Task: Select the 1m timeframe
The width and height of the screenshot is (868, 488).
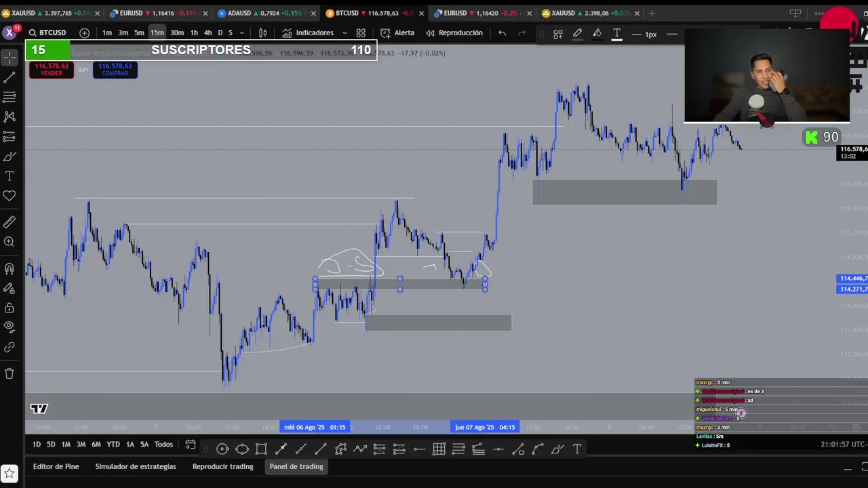Action: tap(107, 33)
